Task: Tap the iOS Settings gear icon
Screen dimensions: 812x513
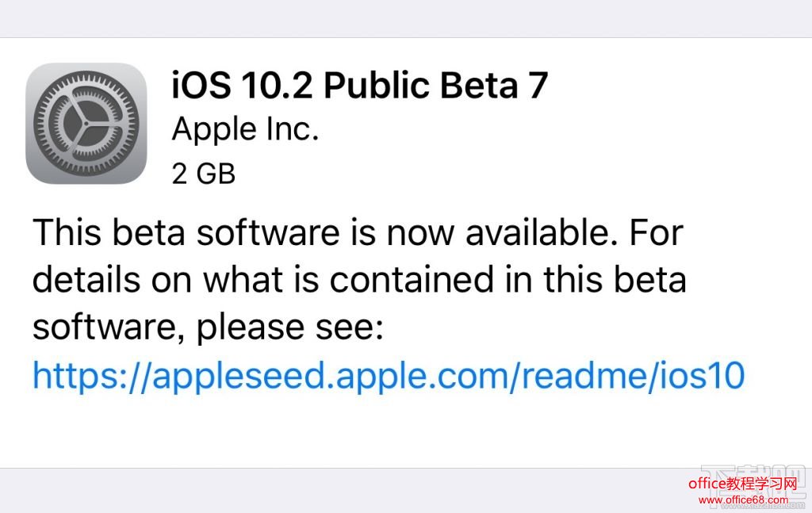Action: (x=86, y=124)
